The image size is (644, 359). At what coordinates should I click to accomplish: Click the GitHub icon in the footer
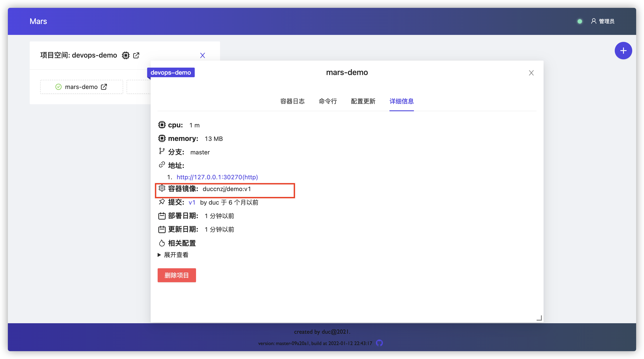379,343
